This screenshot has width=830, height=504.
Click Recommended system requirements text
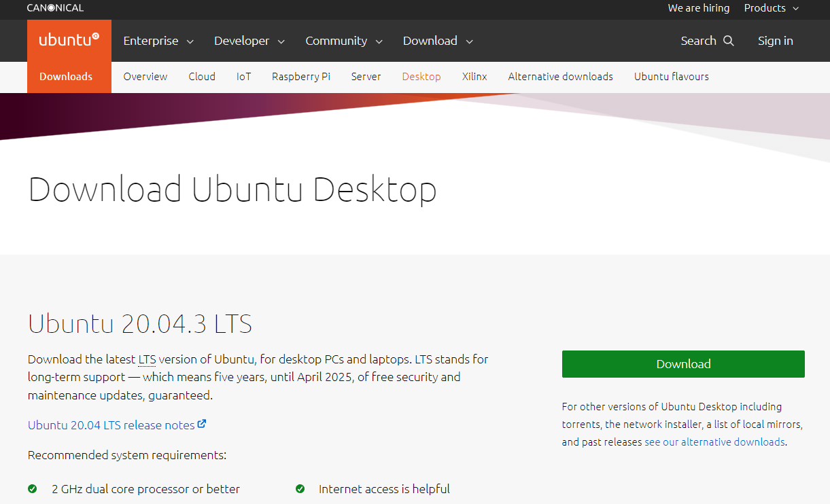(x=127, y=455)
